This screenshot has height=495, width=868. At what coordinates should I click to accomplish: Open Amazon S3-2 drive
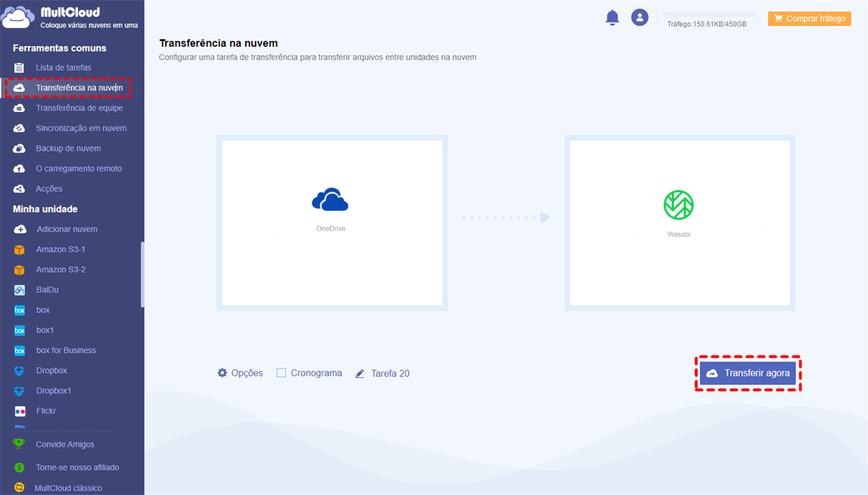[61, 270]
